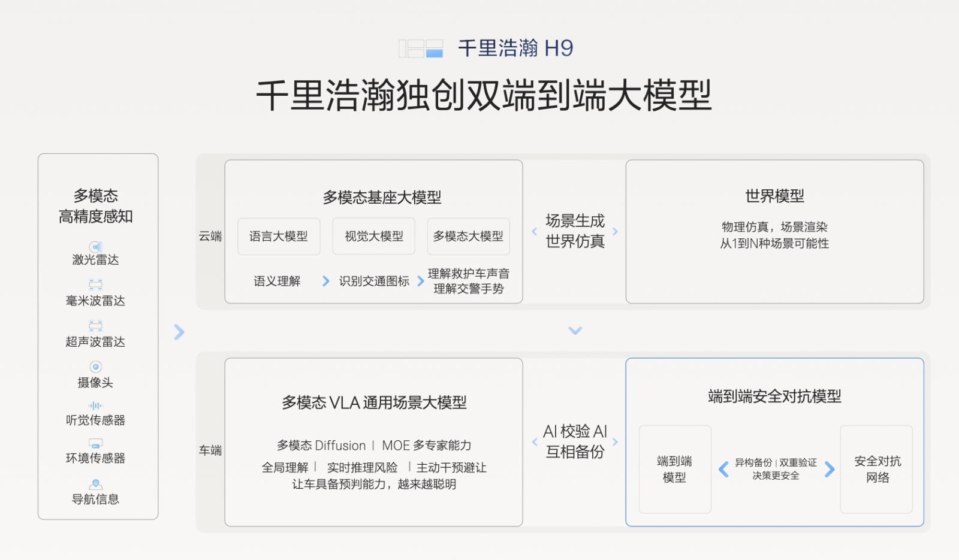The image size is (959, 560).
Task: Click the 听觉传感器 sound wave icon
Action: tap(96, 405)
